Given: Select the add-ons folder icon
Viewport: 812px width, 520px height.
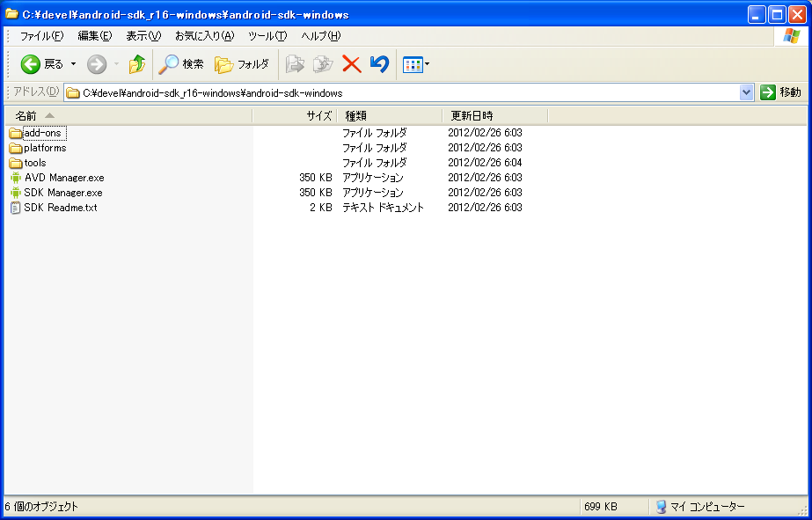Looking at the screenshot, I should 16,133.
